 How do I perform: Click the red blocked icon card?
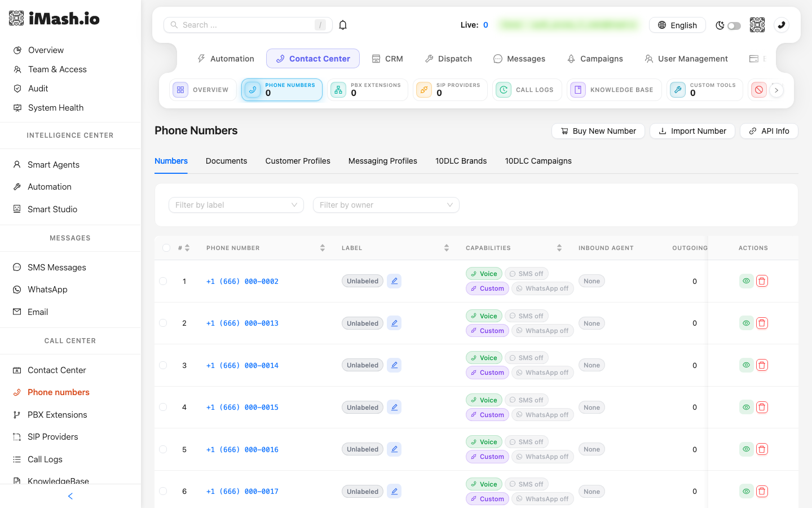[759, 90]
